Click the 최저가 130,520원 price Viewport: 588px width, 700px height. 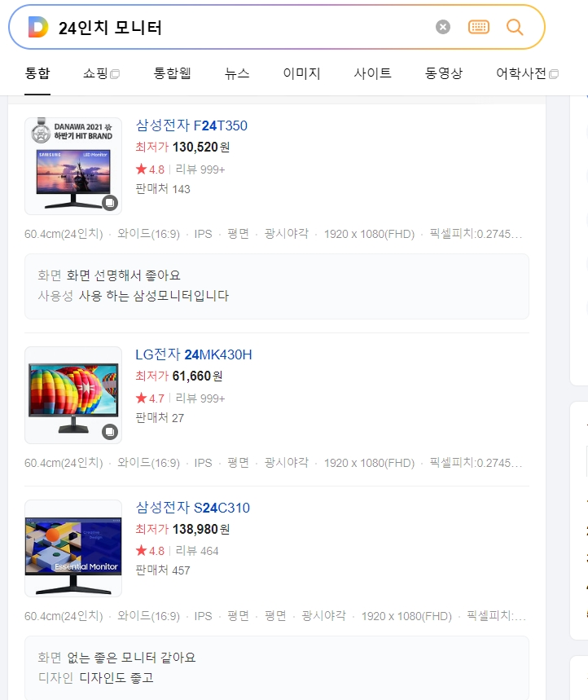tap(182, 147)
